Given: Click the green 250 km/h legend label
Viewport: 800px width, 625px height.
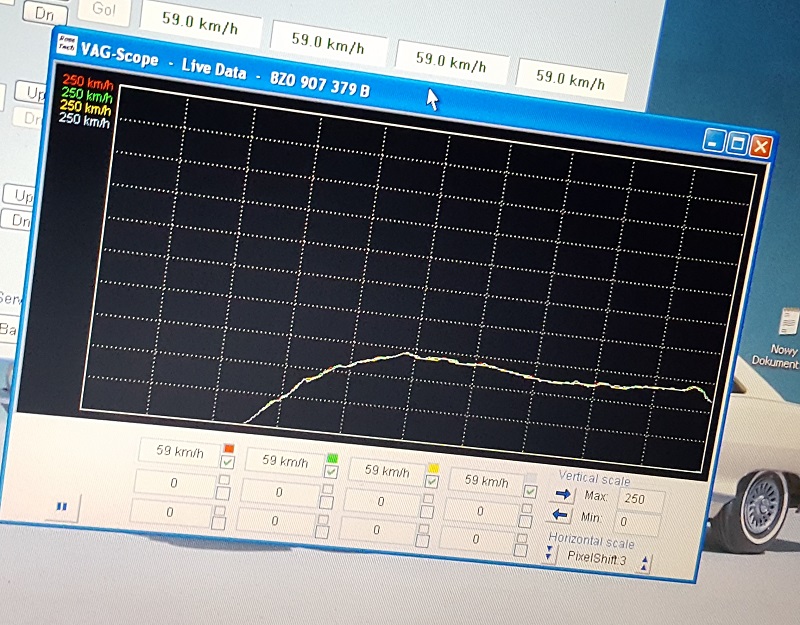Looking at the screenshot, I should 86,94.
